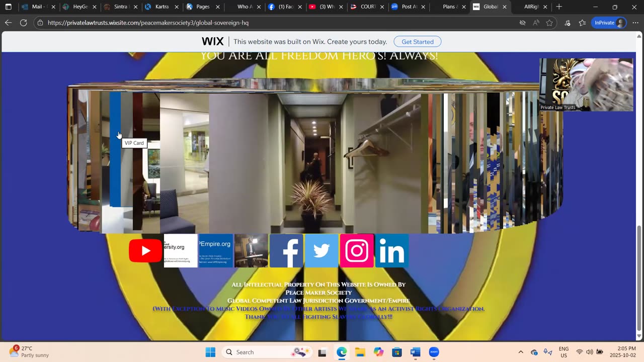
Task: Open the Windows Start menu
Action: [x=210, y=352]
